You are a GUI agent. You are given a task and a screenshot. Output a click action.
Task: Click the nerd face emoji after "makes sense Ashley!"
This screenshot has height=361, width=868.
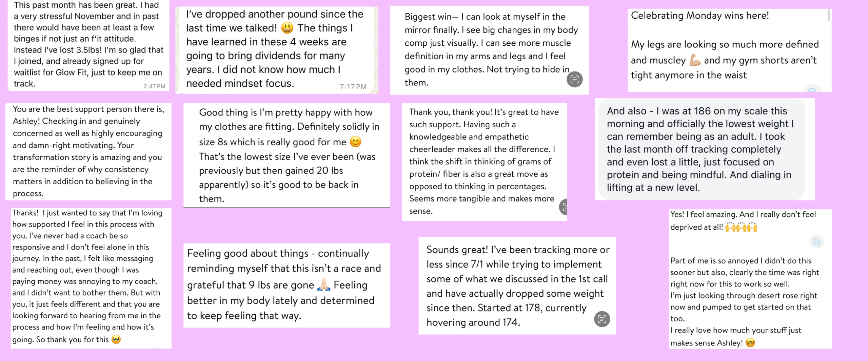point(750,343)
